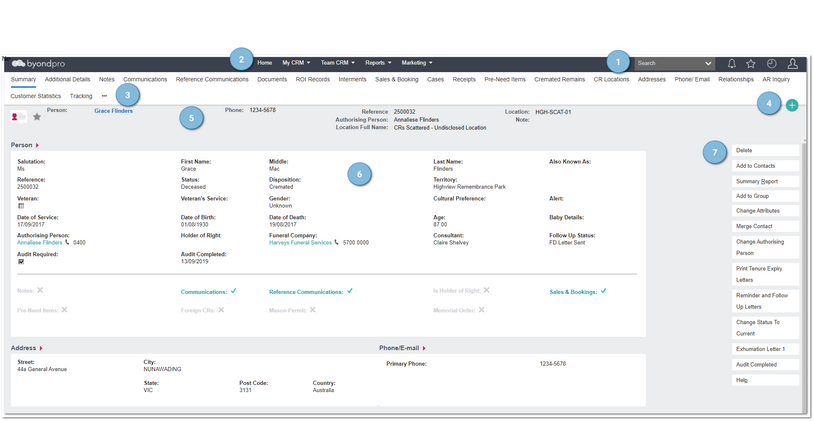This screenshot has width=814, height=421.
Task: Click the Sales & Bookings check mark
Action: (x=603, y=291)
